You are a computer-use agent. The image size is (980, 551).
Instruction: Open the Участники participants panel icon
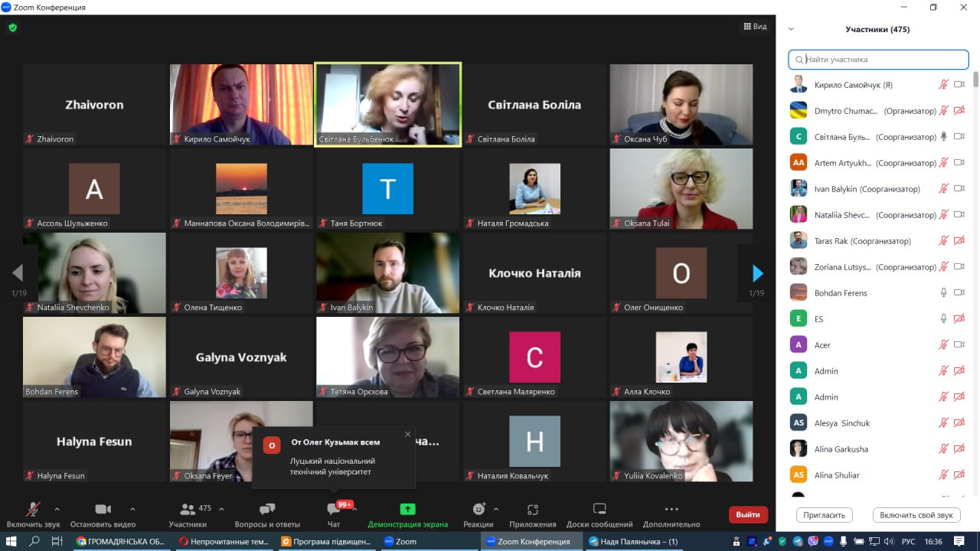tap(188, 509)
